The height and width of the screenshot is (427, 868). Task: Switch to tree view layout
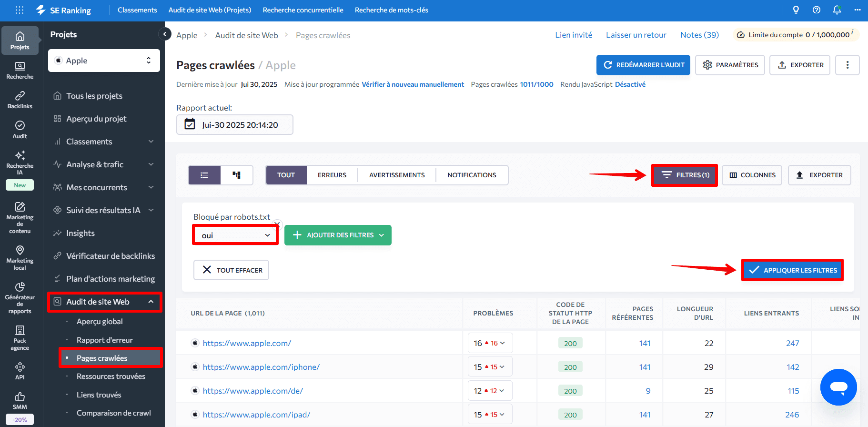click(236, 175)
